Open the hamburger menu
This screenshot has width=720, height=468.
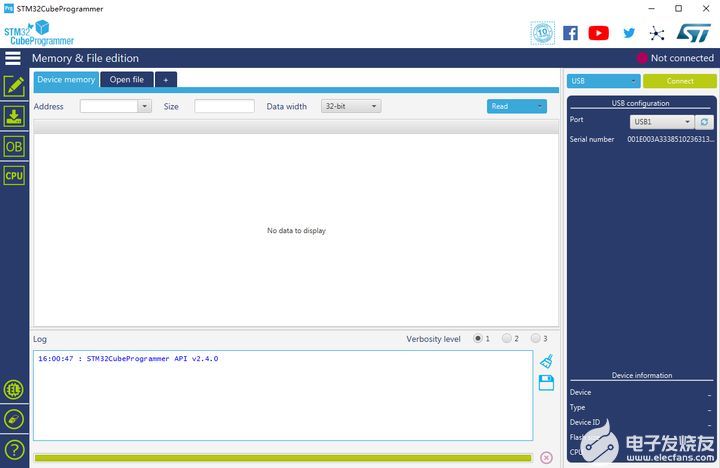[x=13, y=58]
